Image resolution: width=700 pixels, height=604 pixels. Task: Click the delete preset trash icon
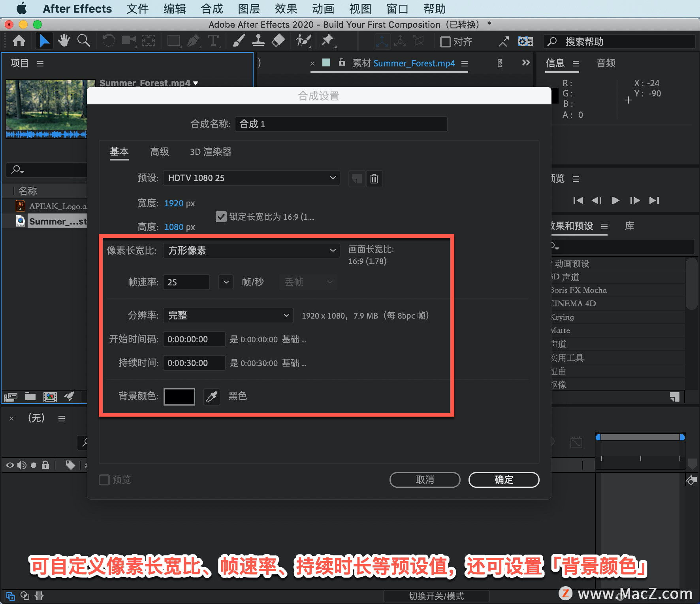click(374, 179)
